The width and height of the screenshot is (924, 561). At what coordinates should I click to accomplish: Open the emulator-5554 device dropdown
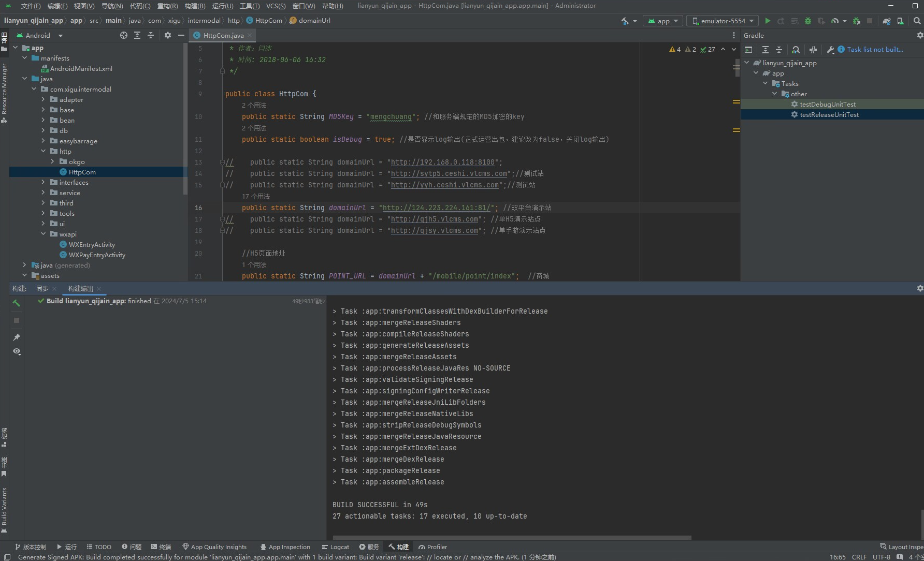[x=723, y=21]
